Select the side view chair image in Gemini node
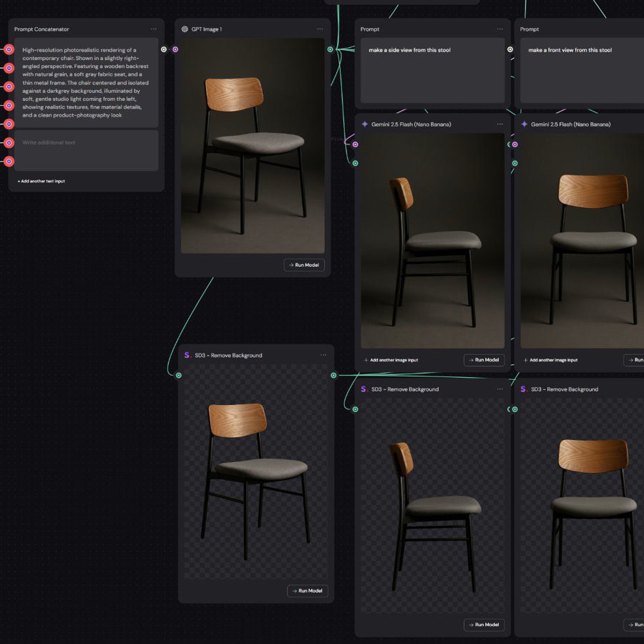Image resolution: width=644 pixels, height=644 pixels. coord(432,240)
